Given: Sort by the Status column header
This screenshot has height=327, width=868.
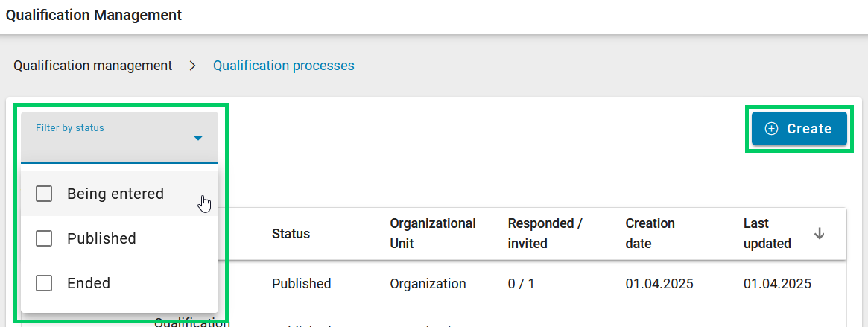Looking at the screenshot, I should pos(291,233).
